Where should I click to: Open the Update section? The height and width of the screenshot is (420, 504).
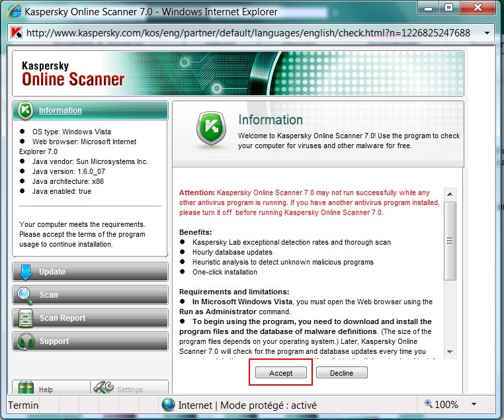pos(91,272)
